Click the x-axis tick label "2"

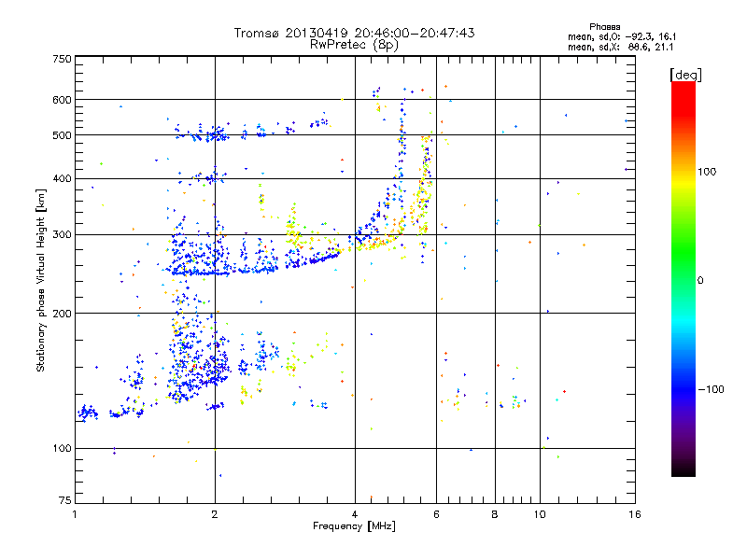coord(215,514)
